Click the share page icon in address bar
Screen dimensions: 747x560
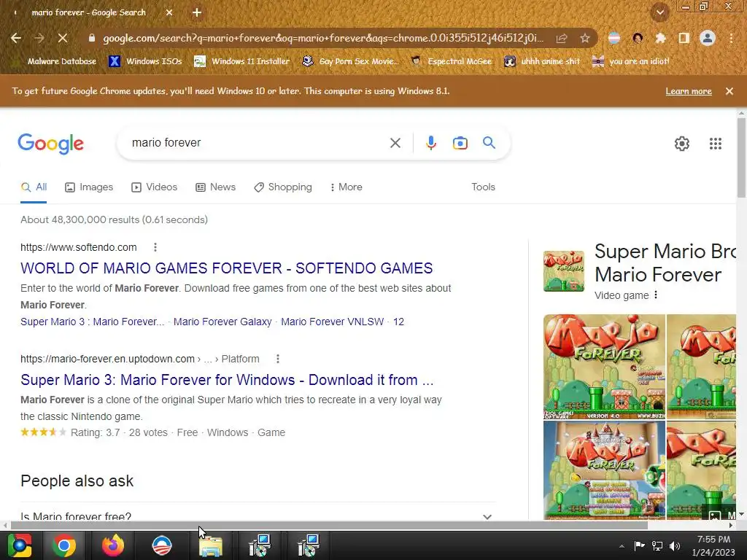coord(562,38)
